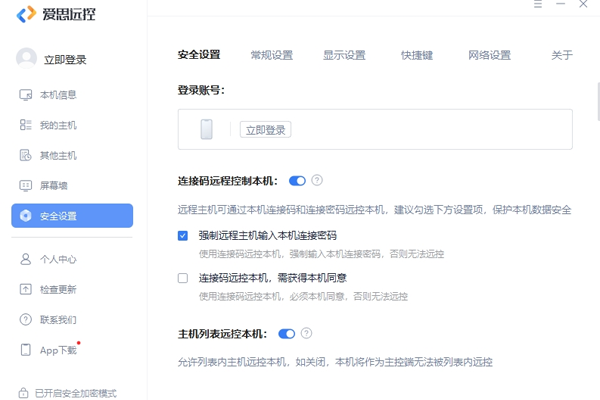Toggle 连接码远程控制本机 switch
Screen dimensions: 600x400
(297, 181)
